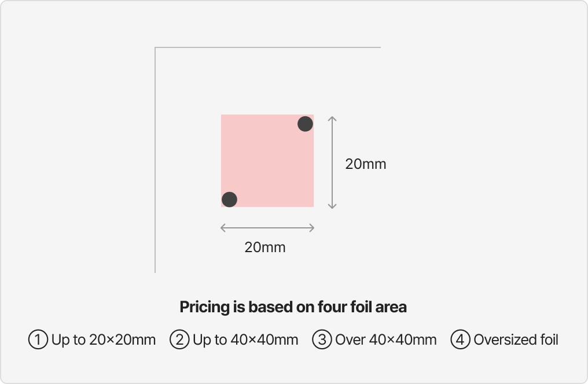Click the circled number 1 icon
Image resolution: width=588 pixels, height=384 pixels.
point(38,339)
